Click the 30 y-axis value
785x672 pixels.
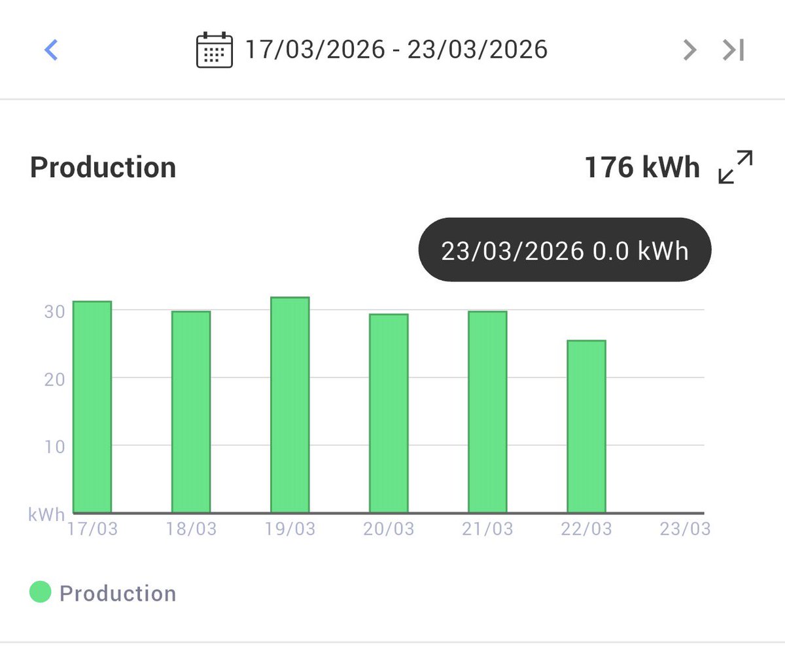coord(54,311)
